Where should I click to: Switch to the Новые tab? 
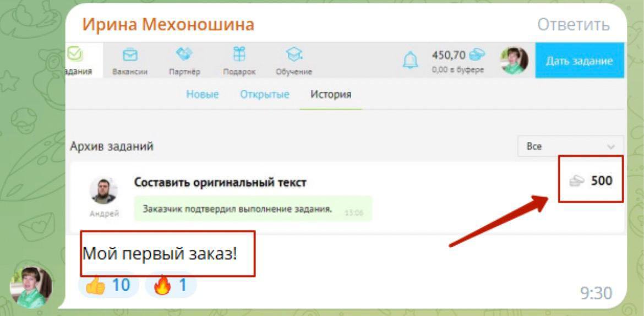coord(203,95)
